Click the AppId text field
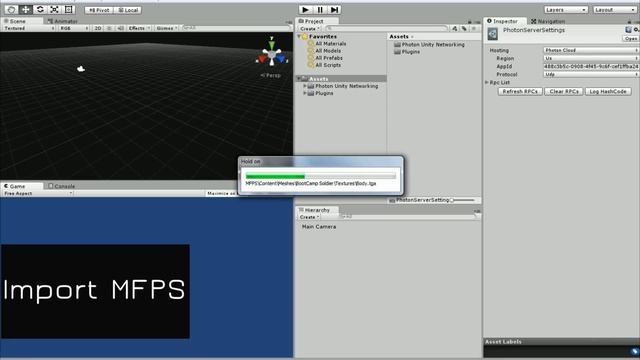This screenshot has width=640, height=360. (x=591, y=66)
